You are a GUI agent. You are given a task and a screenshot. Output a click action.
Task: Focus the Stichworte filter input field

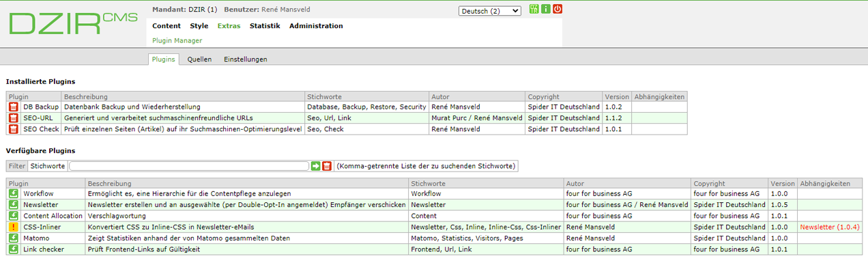[189, 166]
